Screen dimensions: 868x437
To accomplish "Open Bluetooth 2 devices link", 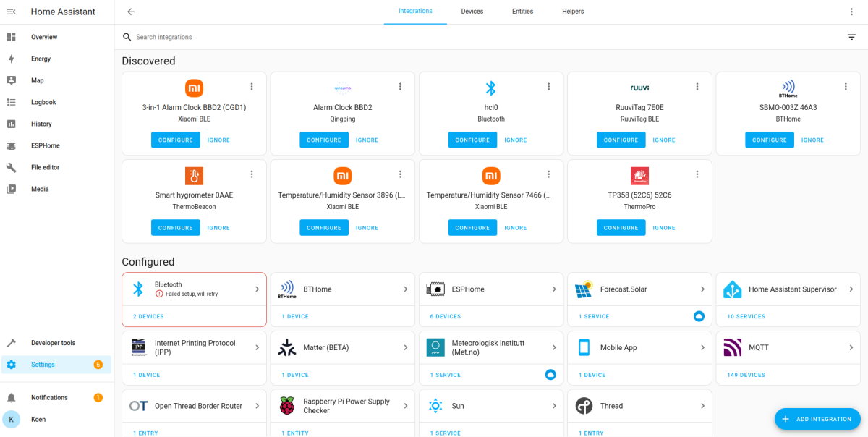I will tap(148, 316).
